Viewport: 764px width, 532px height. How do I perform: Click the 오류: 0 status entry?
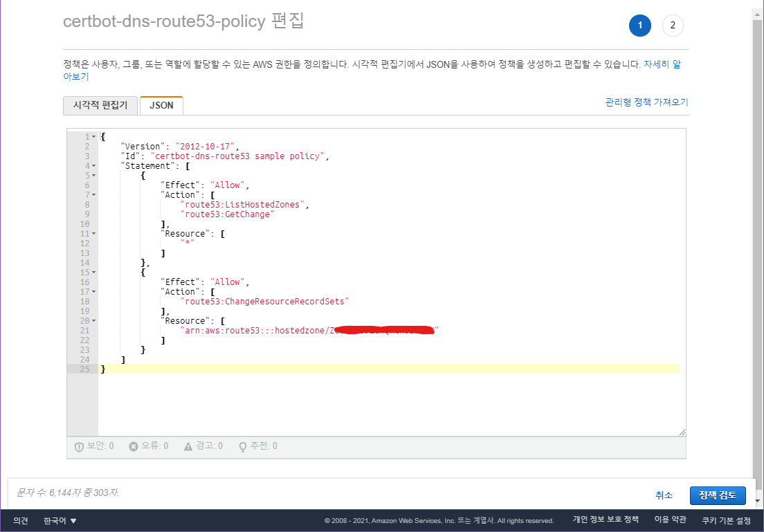click(149, 446)
